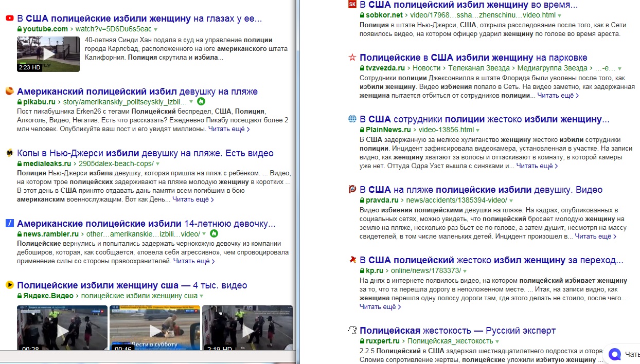
Task: Click the kp.ru domain link
Action: (374, 270)
